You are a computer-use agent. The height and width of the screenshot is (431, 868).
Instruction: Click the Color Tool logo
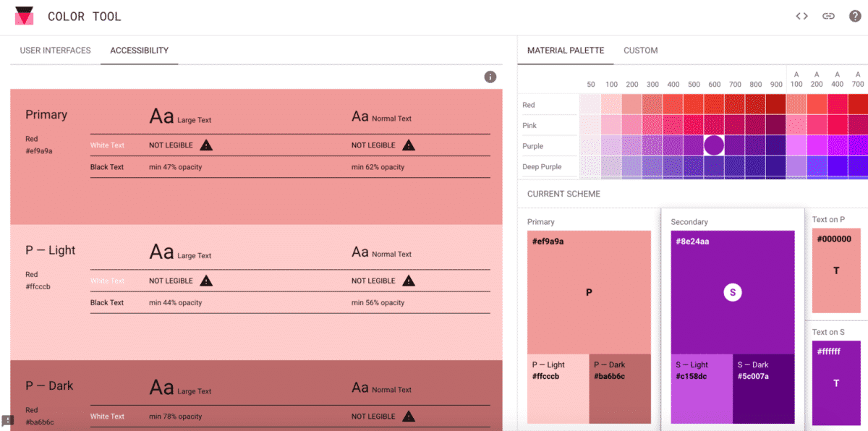click(24, 15)
